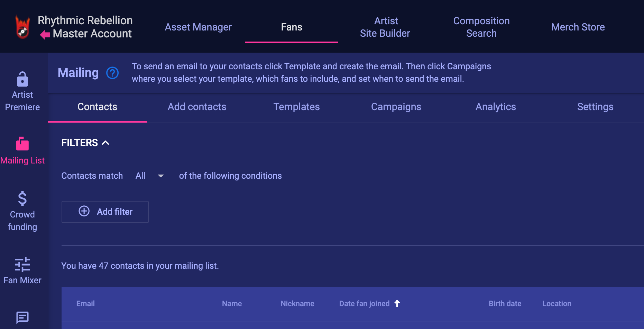This screenshot has width=644, height=329.
Task: Toggle sort arrow on Date fan joined
Action: (x=397, y=303)
